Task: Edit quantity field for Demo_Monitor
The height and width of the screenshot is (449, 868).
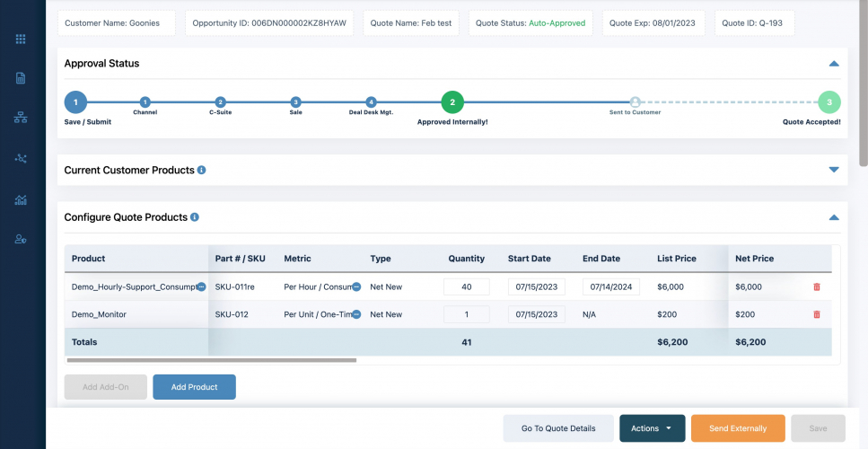Action: coord(467,314)
